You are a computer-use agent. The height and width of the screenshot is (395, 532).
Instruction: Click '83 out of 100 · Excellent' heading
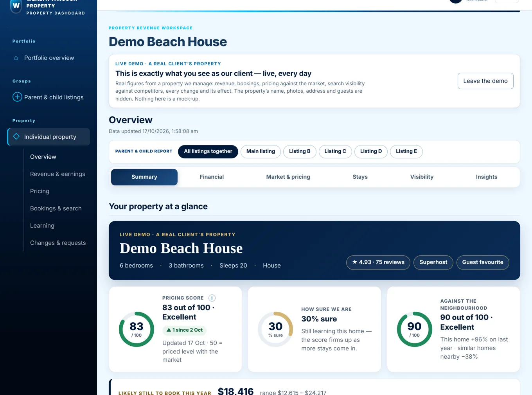point(188,312)
